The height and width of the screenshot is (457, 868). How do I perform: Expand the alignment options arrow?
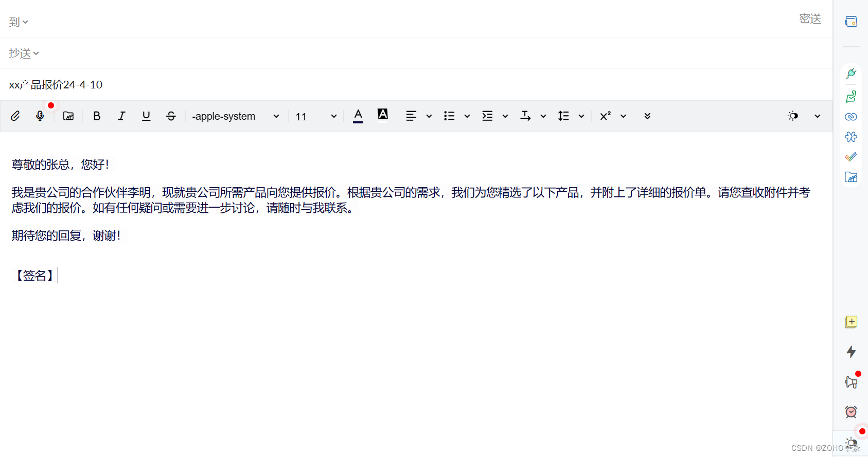(429, 116)
